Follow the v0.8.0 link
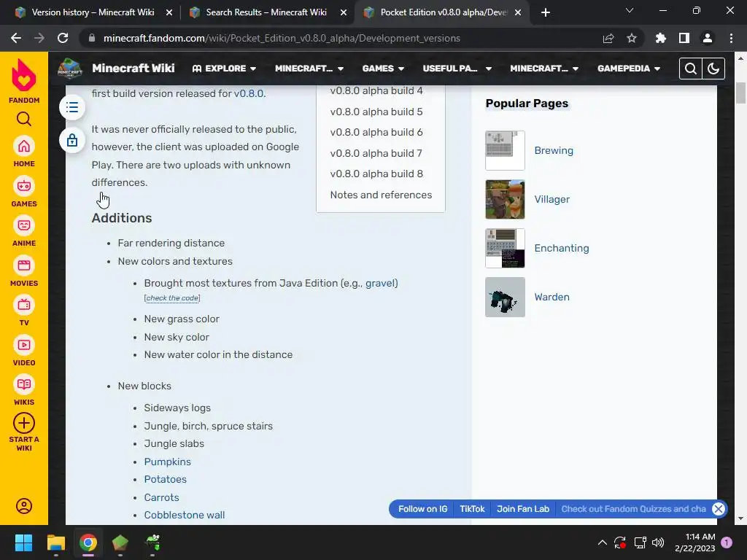The height and width of the screenshot is (560, 747). [x=249, y=93]
